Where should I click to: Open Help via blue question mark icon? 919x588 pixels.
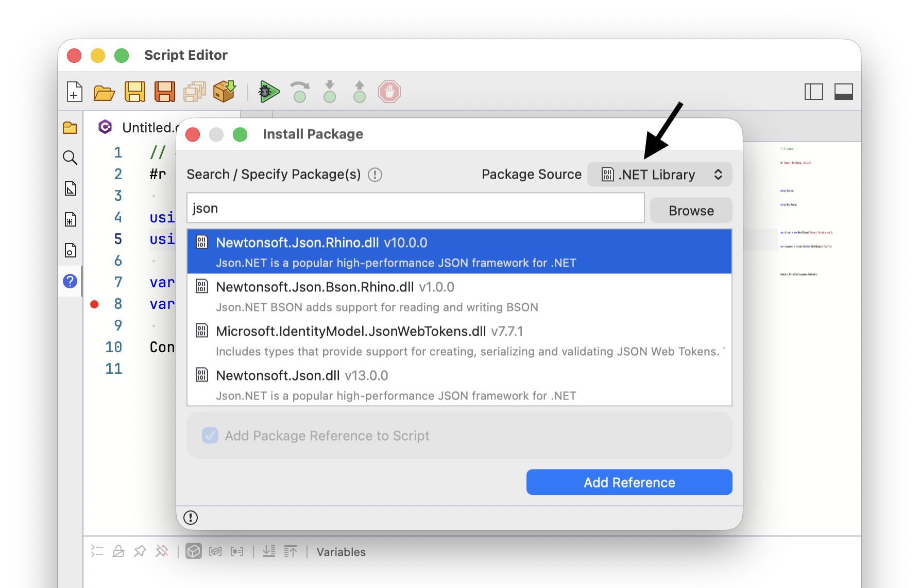point(70,281)
